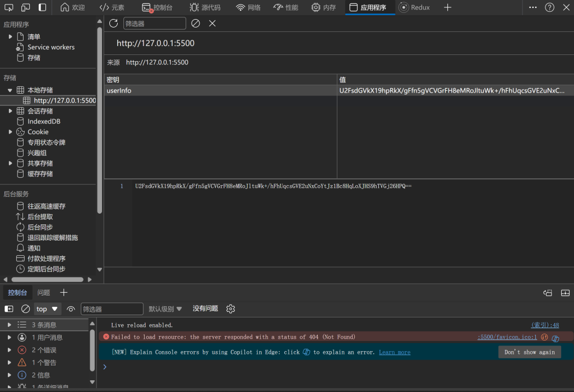Open live expression eye icon
The image size is (574, 392).
pyautogui.click(x=71, y=309)
